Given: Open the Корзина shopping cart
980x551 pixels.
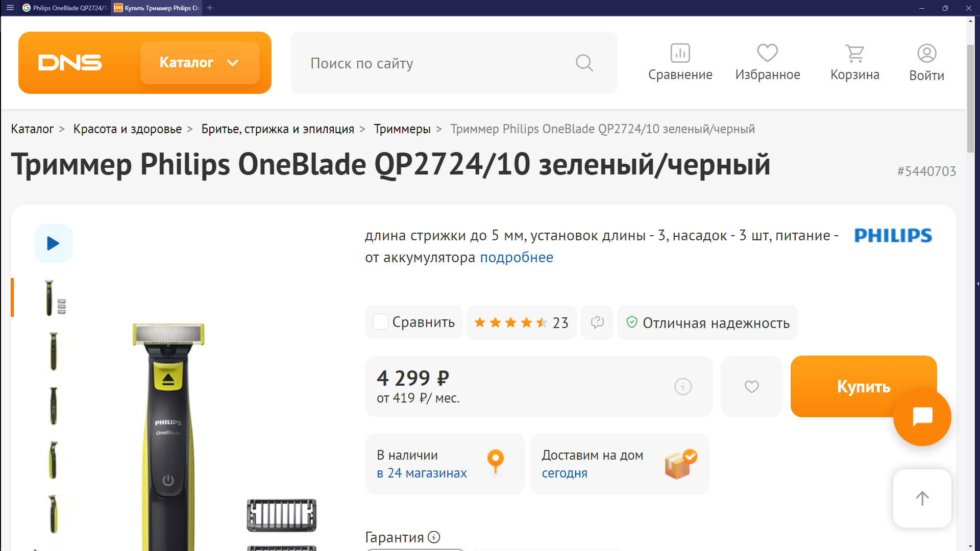Looking at the screenshot, I should click(x=854, y=53).
